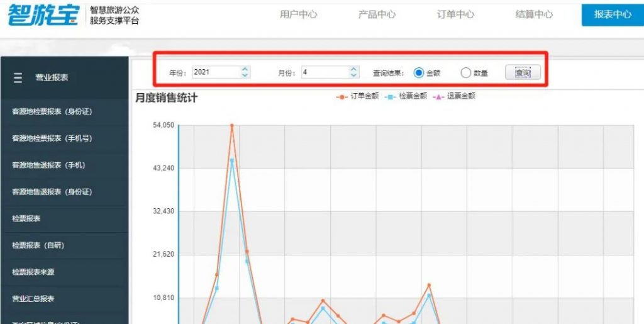Click the 查询结果： label
The image size is (644, 324).
click(x=388, y=74)
